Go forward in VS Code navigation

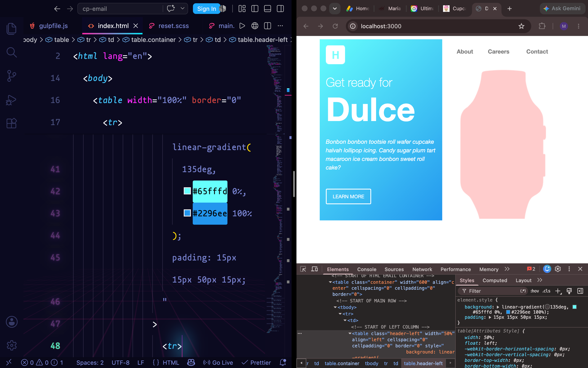[x=70, y=9]
